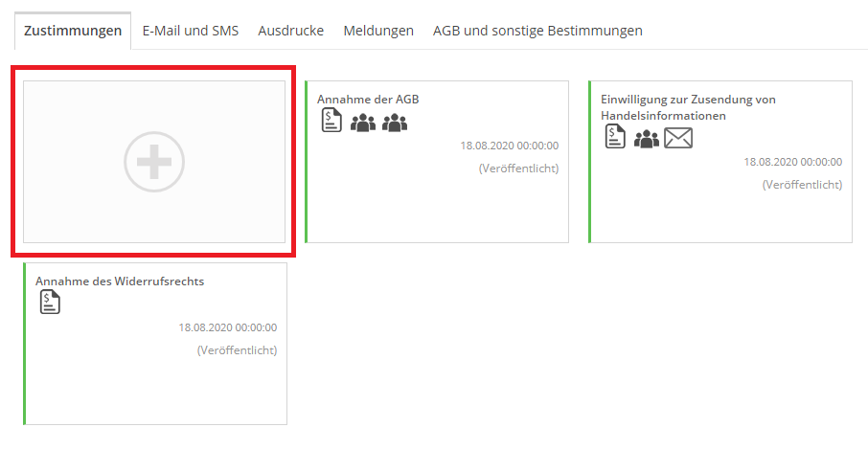868x450 pixels.
Task: Switch to the Zustimmungen tab
Action: [x=73, y=31]
